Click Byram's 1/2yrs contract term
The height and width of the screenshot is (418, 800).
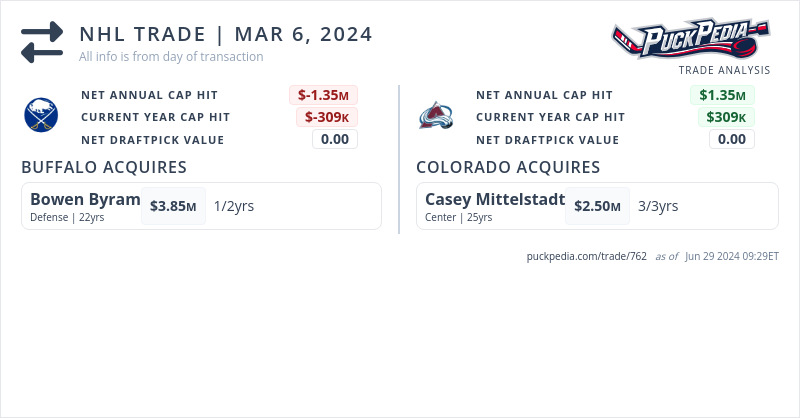pos(234,206)
